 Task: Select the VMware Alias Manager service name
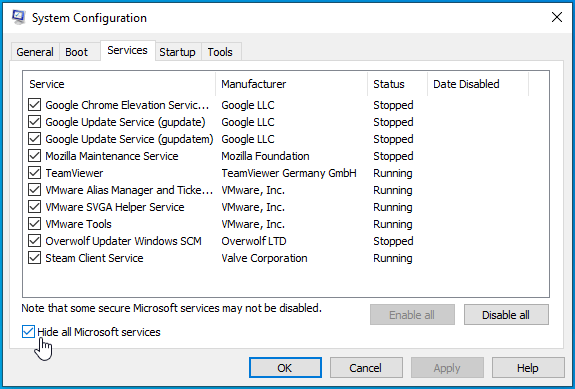pos(129,190)
